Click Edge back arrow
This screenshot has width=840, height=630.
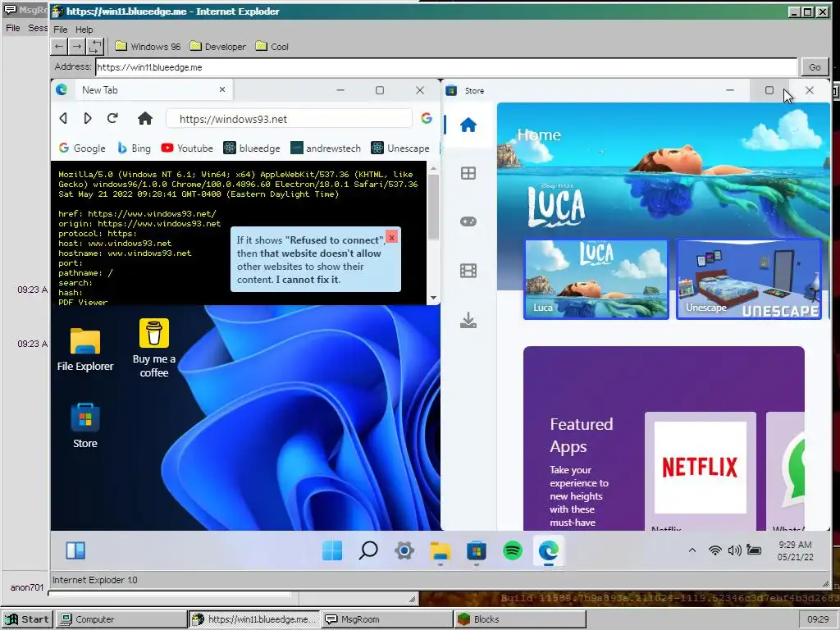point(63,118)
